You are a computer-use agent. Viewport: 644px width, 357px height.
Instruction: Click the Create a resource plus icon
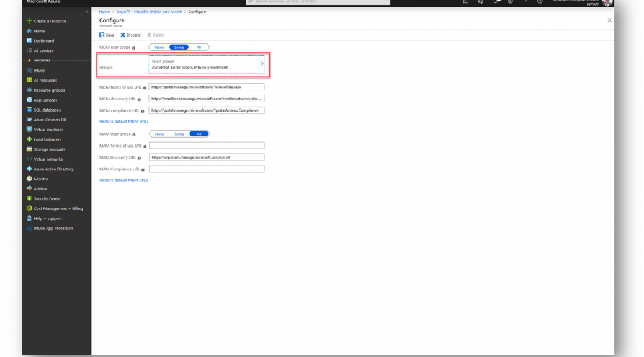click(29, 21)
